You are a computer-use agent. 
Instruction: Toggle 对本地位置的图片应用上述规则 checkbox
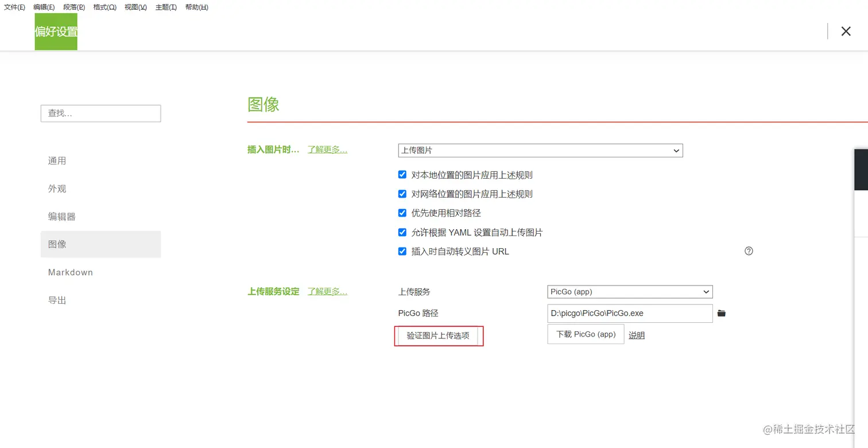point(402,175)
